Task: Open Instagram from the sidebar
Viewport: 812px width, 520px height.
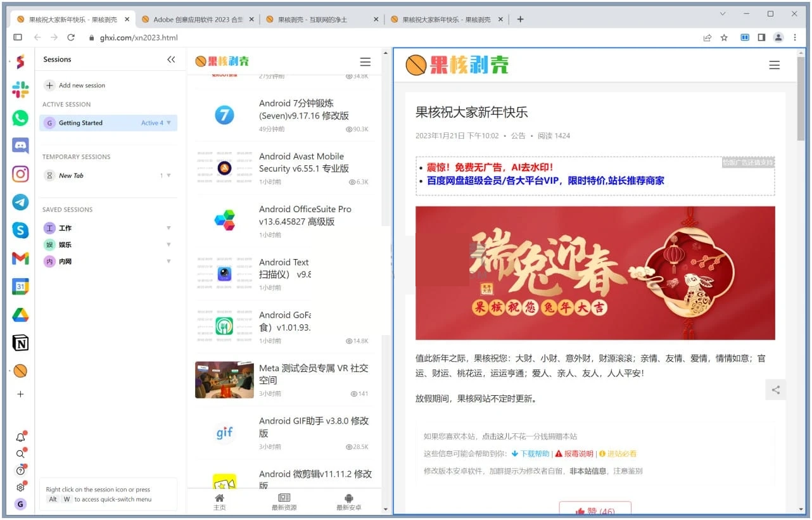Action: pos(20,174)
